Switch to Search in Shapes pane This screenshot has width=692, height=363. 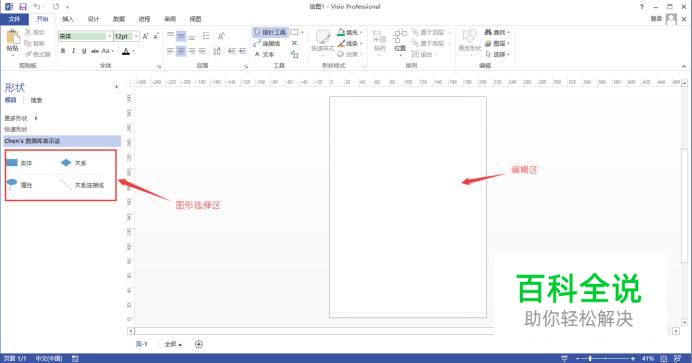point(36,100)
